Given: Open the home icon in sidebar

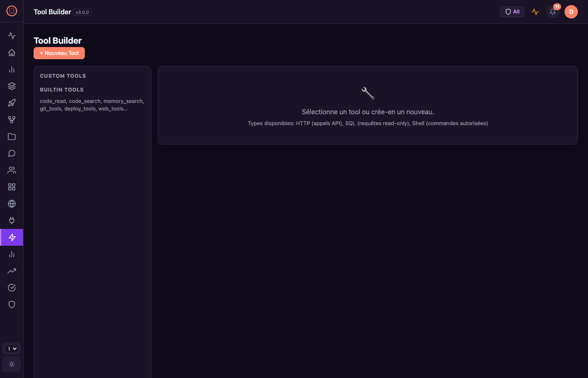Looking at the screenshot, I should pos(12,52).
